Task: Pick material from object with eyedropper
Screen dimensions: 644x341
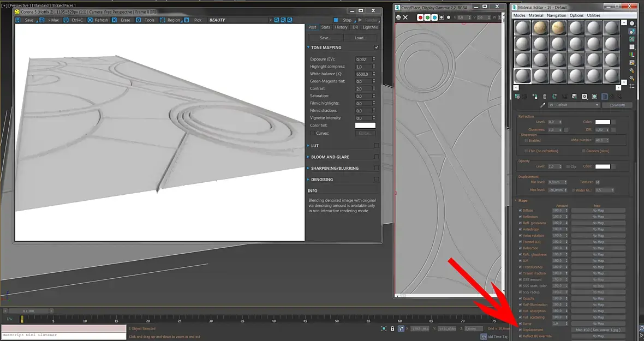Action: click(542, 105)
